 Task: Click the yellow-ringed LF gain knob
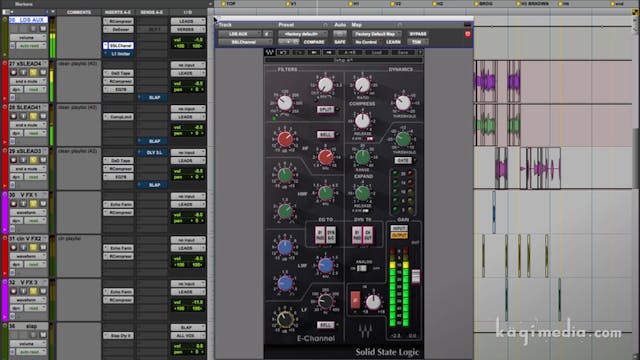(x=285, y=320)
